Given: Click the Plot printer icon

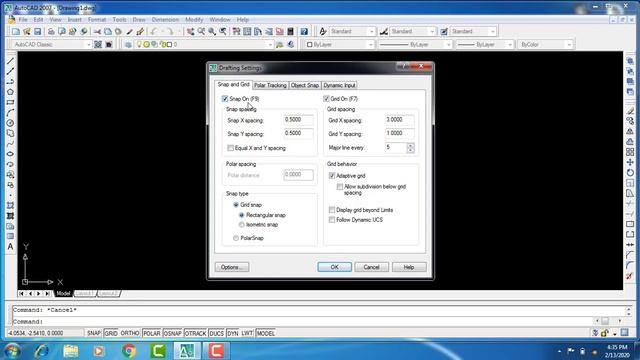Looking at the screenshot, I should 51,31.
